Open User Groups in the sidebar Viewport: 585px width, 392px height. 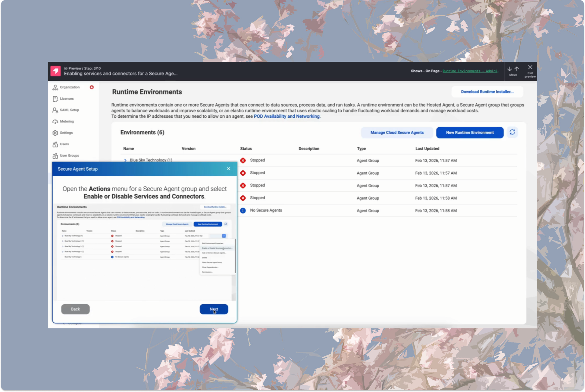click(69, 155)
